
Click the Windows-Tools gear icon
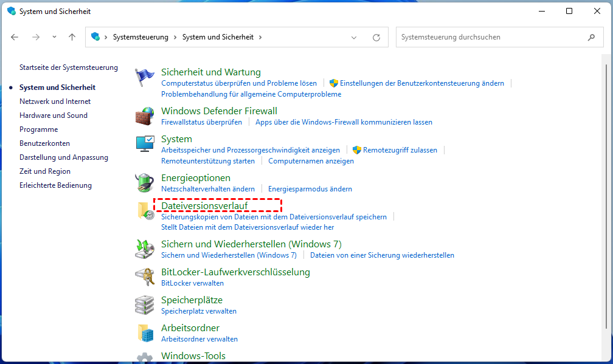[145, 358]
